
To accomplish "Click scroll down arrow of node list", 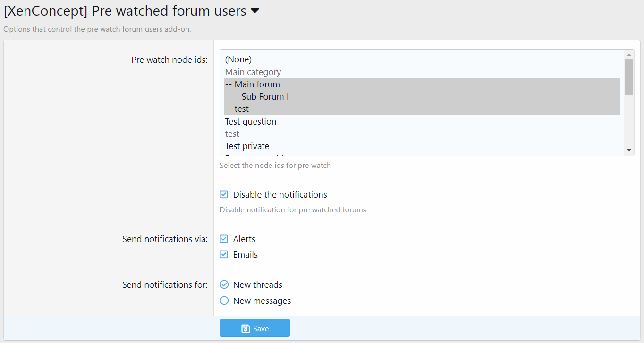I will (629, 150).
